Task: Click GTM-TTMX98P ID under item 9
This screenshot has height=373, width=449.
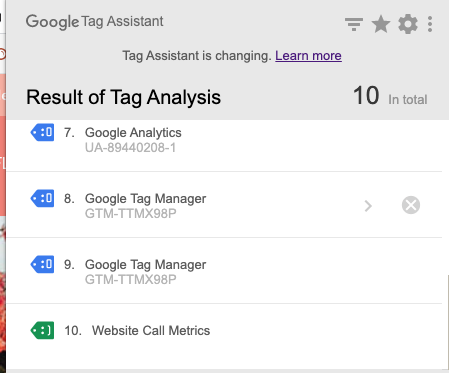Action: click(131, 279)
